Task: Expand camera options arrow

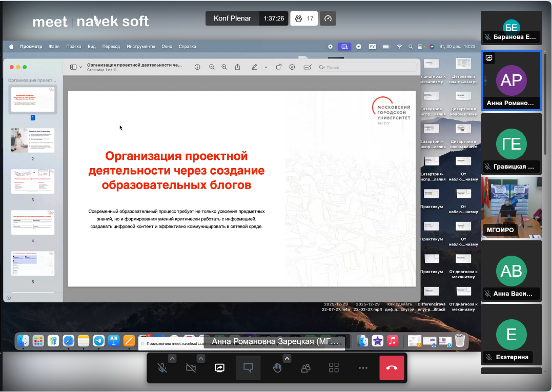Action: pyautogui.click(x=201, y=358)
